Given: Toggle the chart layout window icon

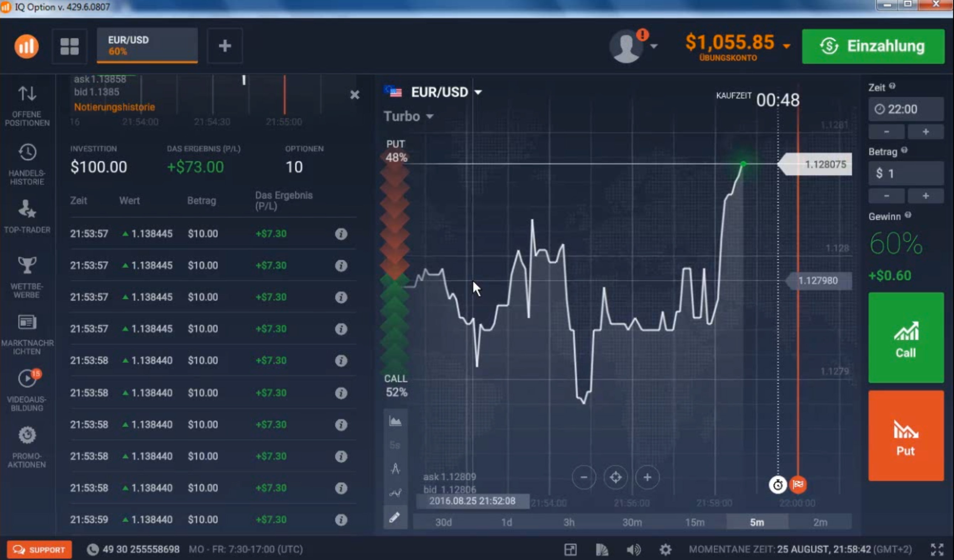Looking at the screenshot, I should (x=570, y=549).
